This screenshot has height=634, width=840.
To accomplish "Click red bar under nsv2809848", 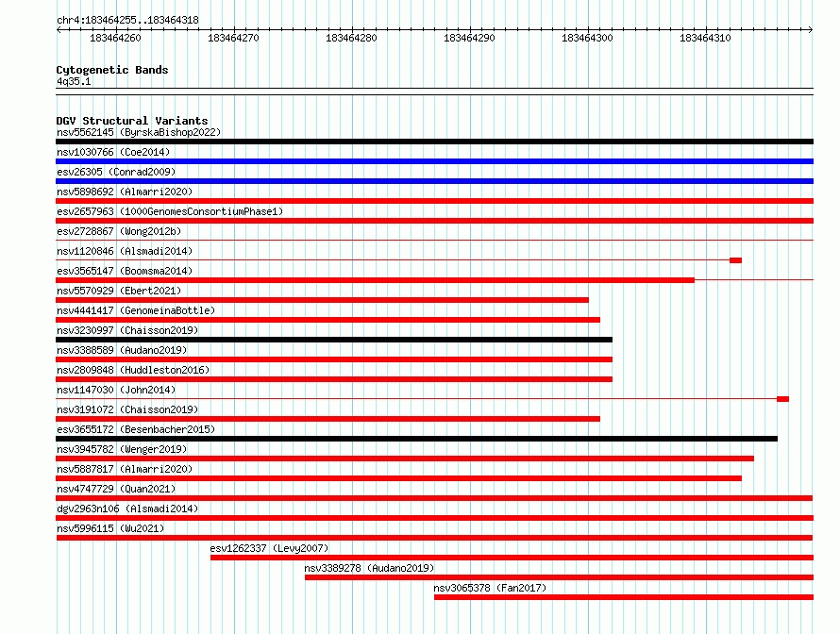I will pos(334,379).
